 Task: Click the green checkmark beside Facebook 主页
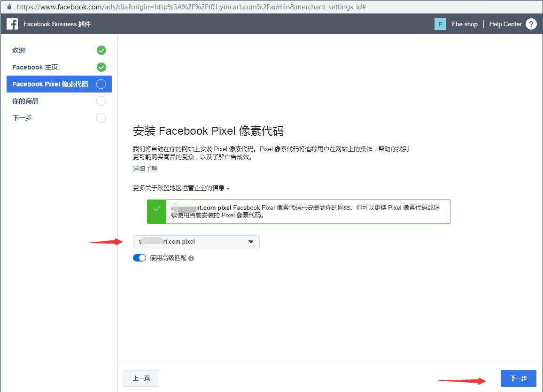click(101, 67)
